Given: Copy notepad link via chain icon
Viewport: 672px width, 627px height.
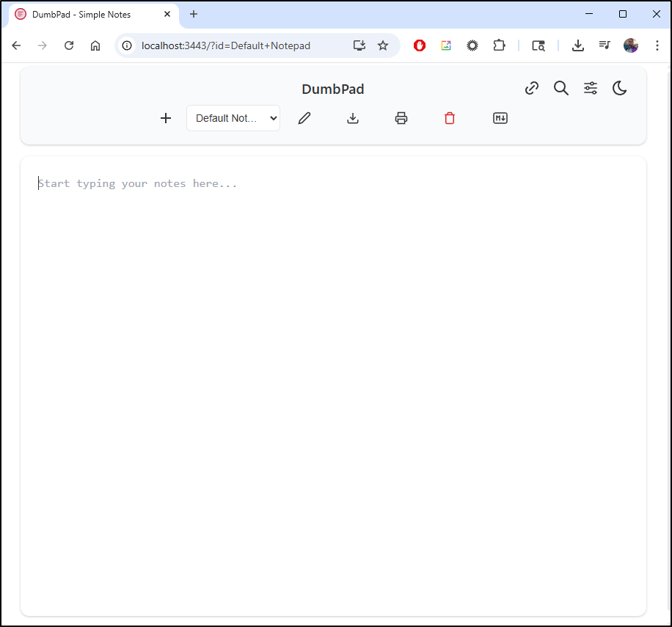Looking at the screenshot, I should point(532,88).
